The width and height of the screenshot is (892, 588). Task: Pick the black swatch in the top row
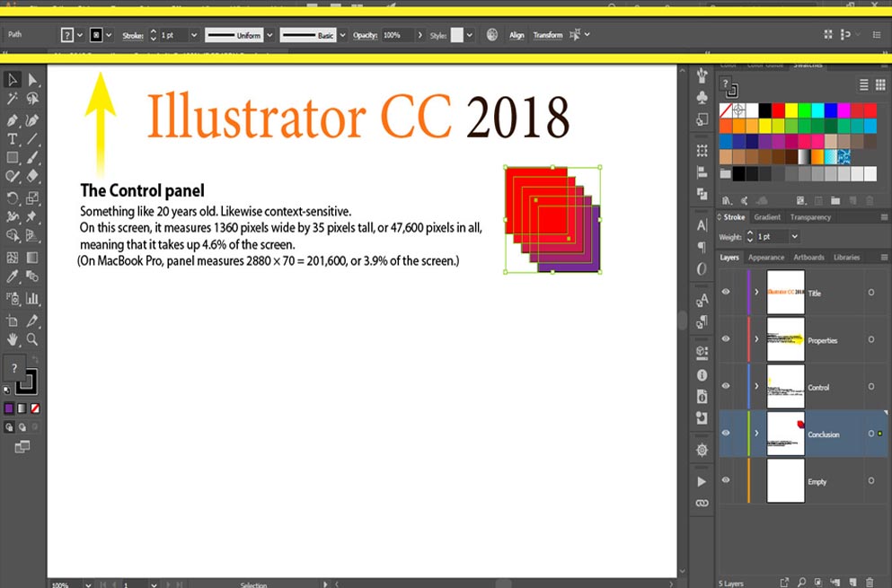[765, 110]
